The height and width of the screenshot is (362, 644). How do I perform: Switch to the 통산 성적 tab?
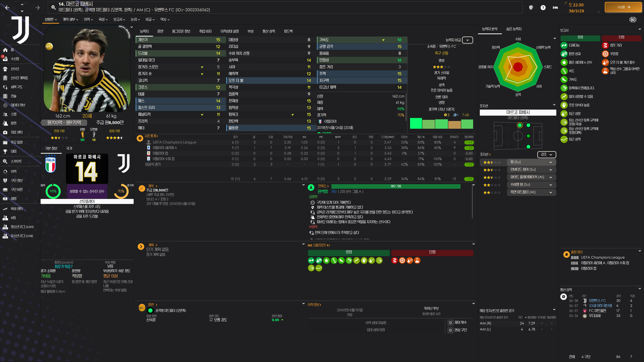(269, 31)
